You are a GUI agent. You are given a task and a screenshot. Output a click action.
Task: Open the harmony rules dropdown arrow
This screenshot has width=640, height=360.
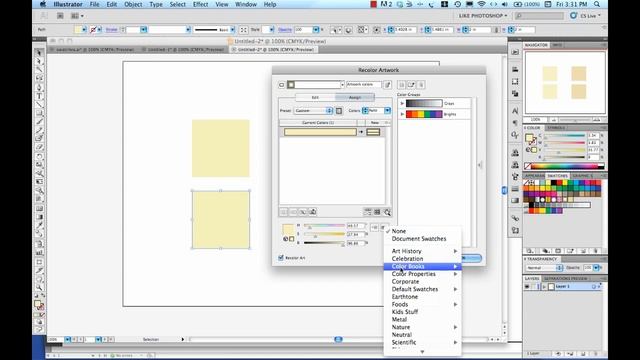click(342, 84)
